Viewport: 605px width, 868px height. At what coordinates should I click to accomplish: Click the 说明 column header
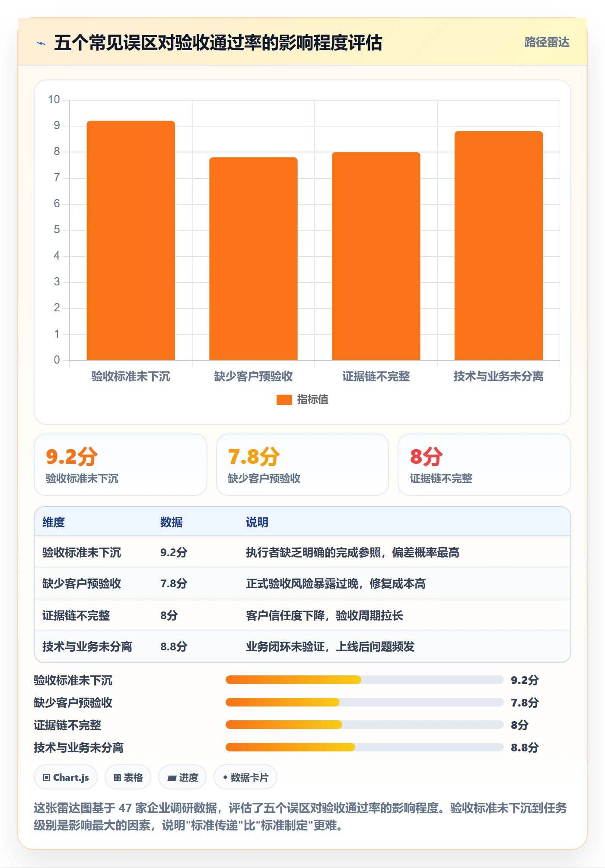pyautogui.click(x=257, y=522)
